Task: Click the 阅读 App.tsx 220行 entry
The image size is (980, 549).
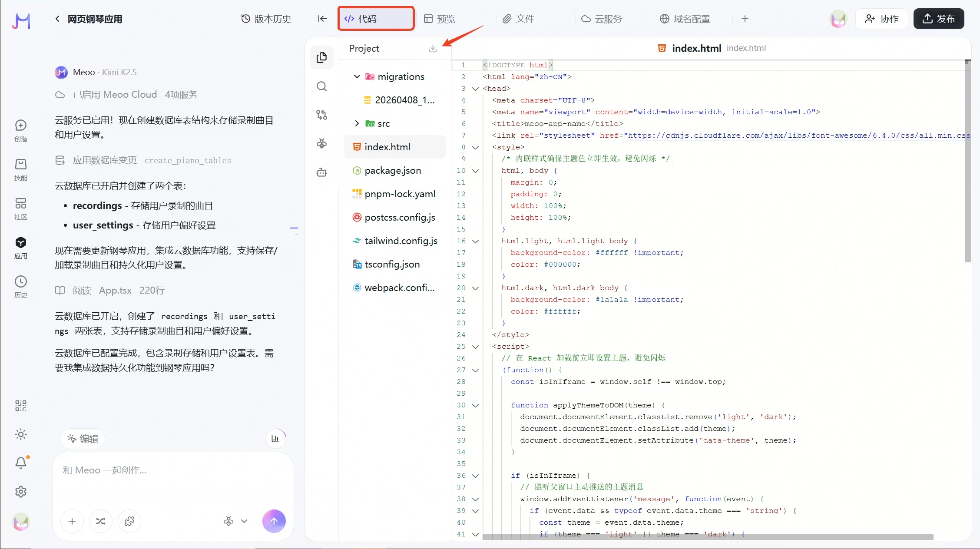Action: click(x=109, y=290)
